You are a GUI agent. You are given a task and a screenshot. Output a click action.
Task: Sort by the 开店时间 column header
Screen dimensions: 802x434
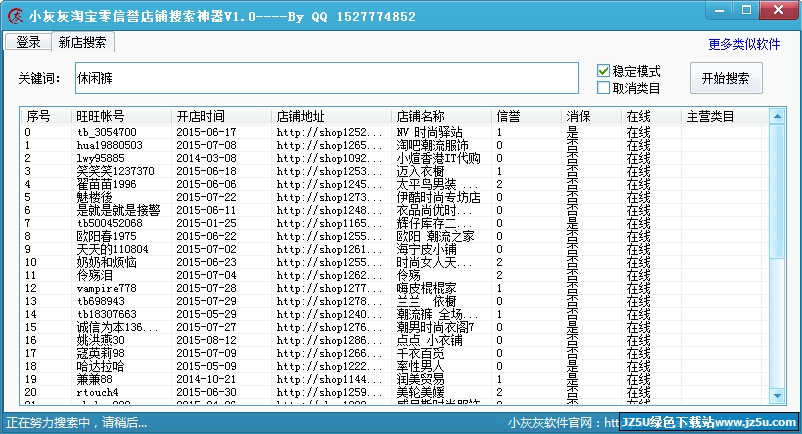tap(221, 116)
